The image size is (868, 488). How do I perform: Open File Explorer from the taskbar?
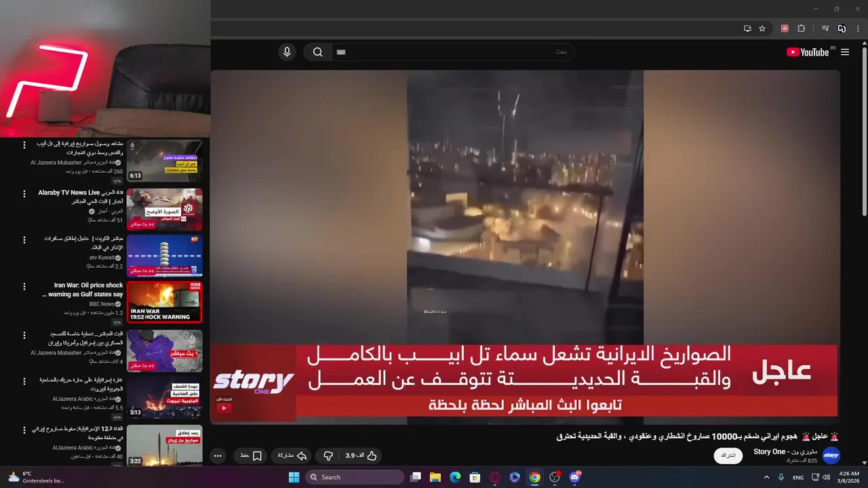tap(435, 477)
